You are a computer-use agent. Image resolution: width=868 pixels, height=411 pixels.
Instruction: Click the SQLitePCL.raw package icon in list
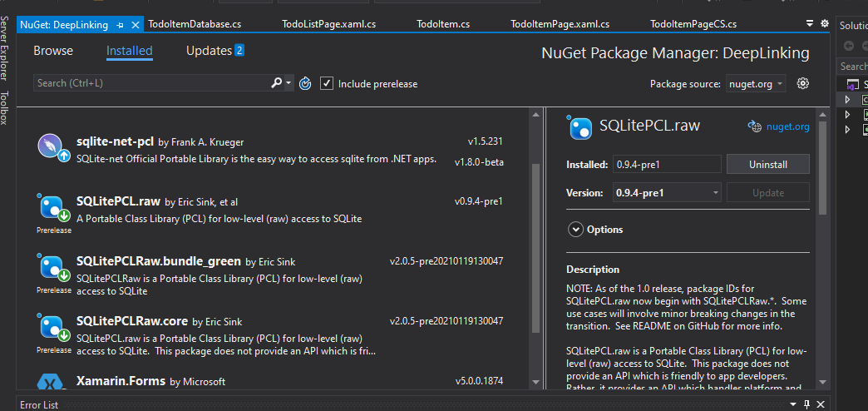[53, 209]
